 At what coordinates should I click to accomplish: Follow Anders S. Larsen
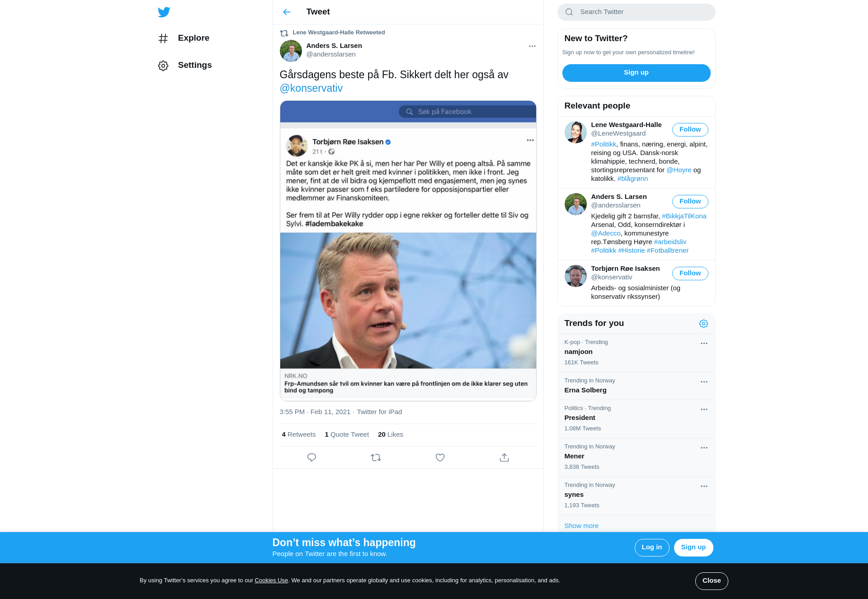tap(690, 202)
